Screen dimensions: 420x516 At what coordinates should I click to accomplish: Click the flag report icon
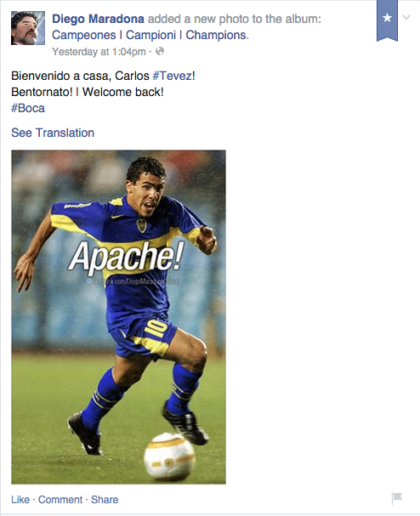click(x=397, y=497)
